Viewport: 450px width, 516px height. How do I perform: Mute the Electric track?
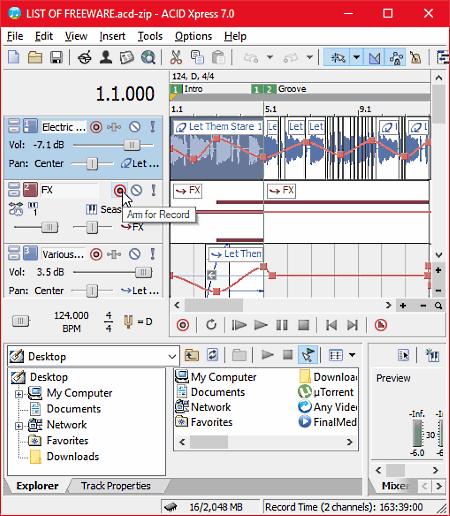135,127
